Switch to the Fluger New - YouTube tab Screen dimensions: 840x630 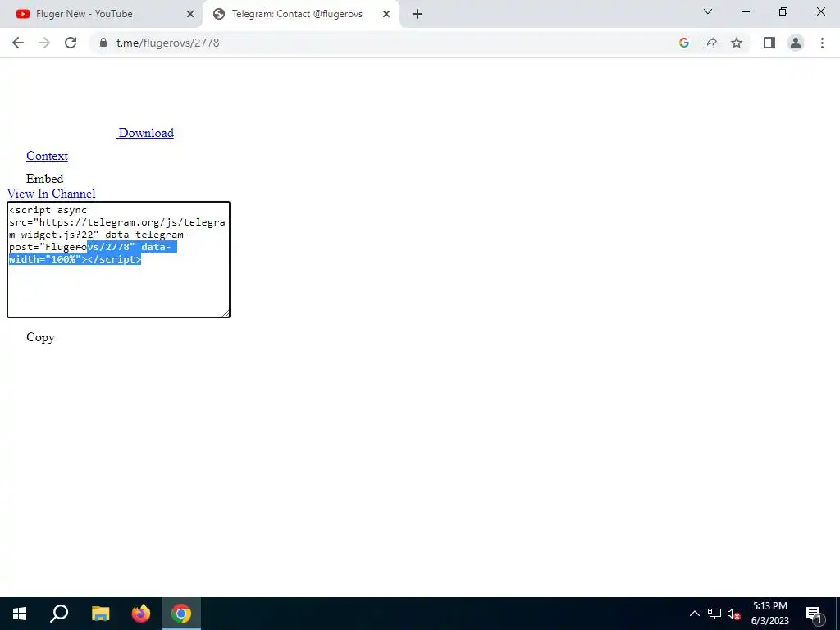pos(102,15)
